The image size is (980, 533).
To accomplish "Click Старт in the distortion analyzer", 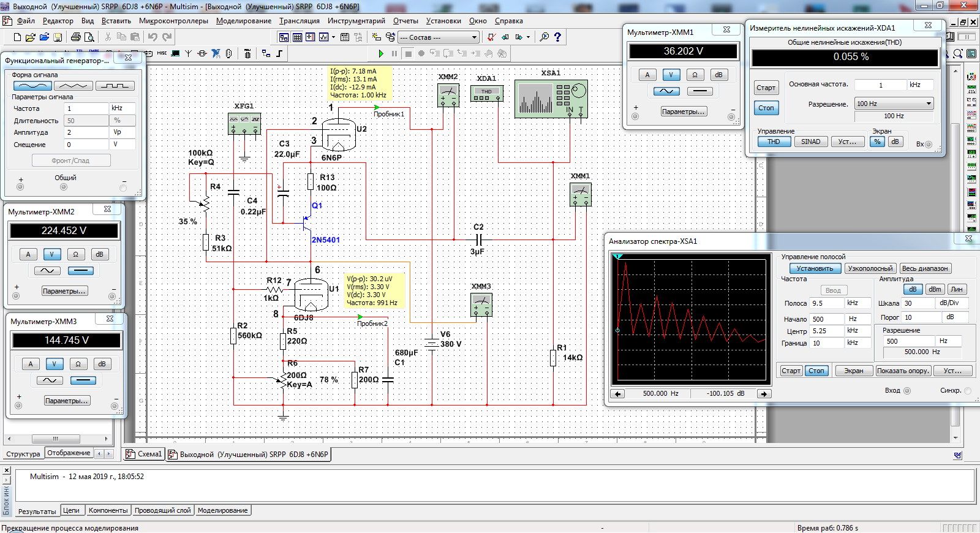I will 766,88.
